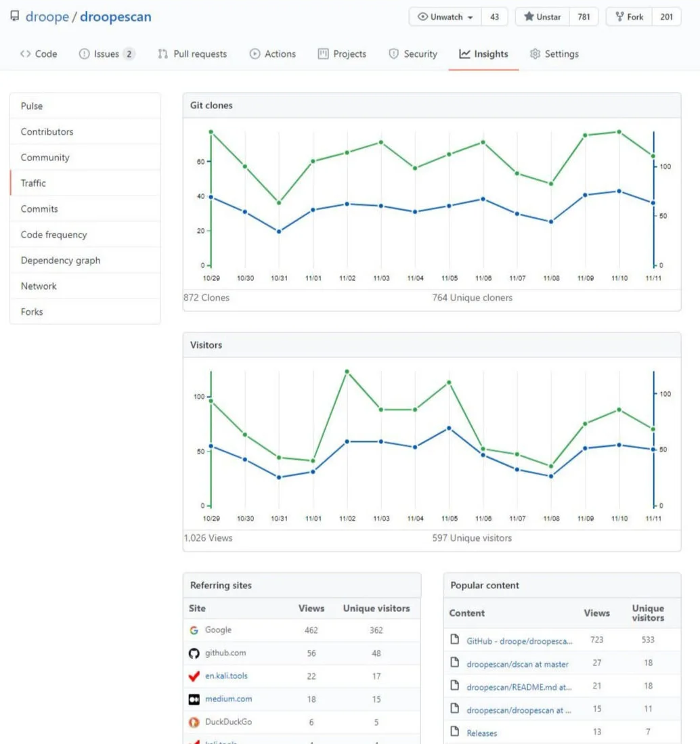
Task: Open GitHub - droope/droopesca... content link
Action: pos(519,641)
